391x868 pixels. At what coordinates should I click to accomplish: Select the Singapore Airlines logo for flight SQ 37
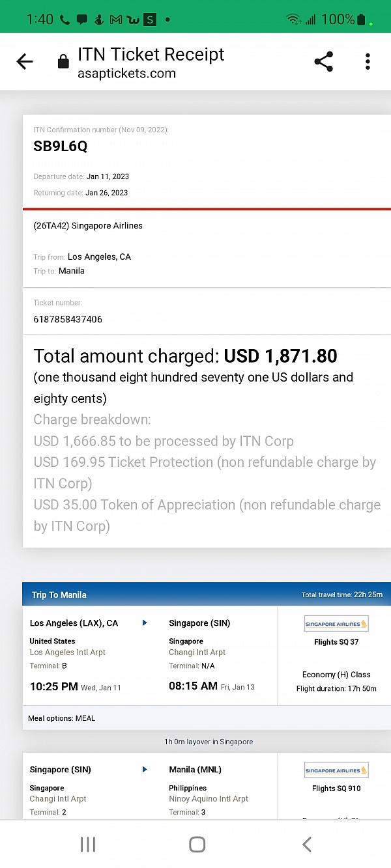(336, 623)
